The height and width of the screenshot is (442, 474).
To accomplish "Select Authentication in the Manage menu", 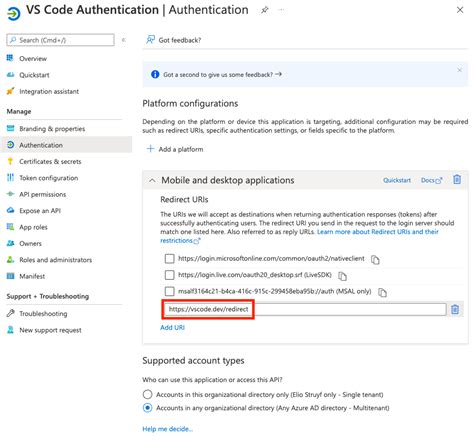I will [x=41, y=145].
